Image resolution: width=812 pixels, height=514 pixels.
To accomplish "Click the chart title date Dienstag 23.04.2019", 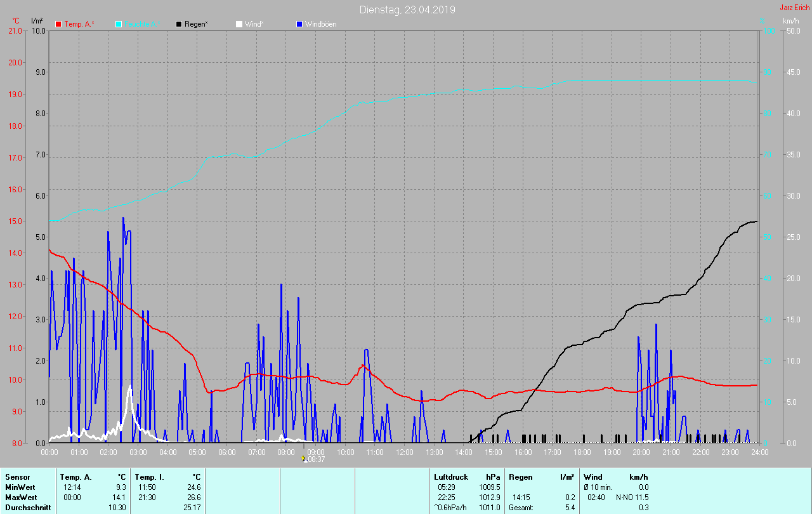I will tap(407, 10).
